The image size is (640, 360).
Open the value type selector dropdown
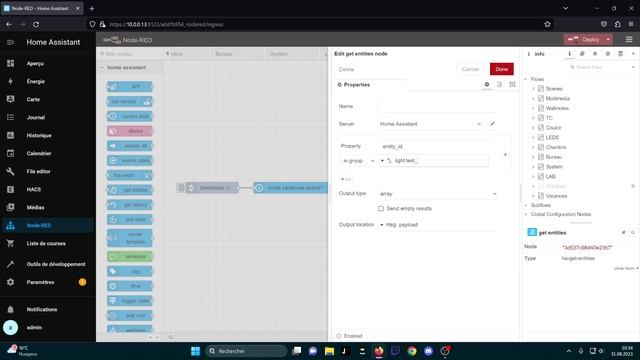click(x=386, y=161)
